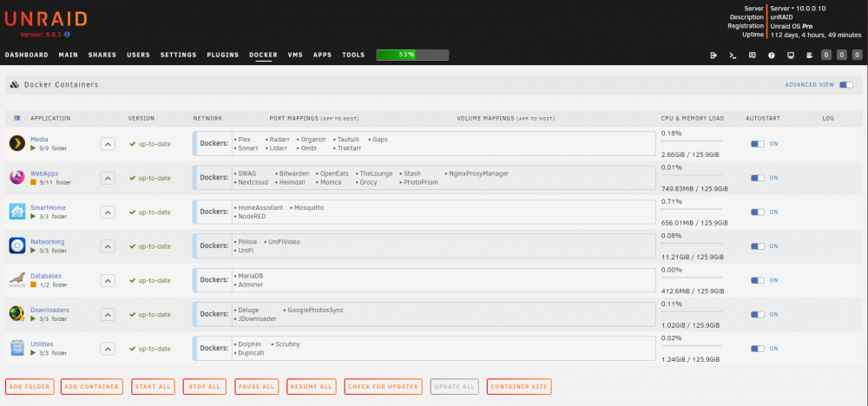
Task: Click the green play status of Media folder
Action: click(x=33, y=148)
